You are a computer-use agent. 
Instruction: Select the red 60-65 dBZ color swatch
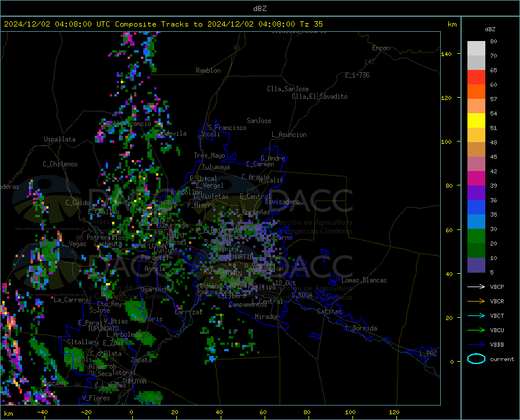pos(476,77)
